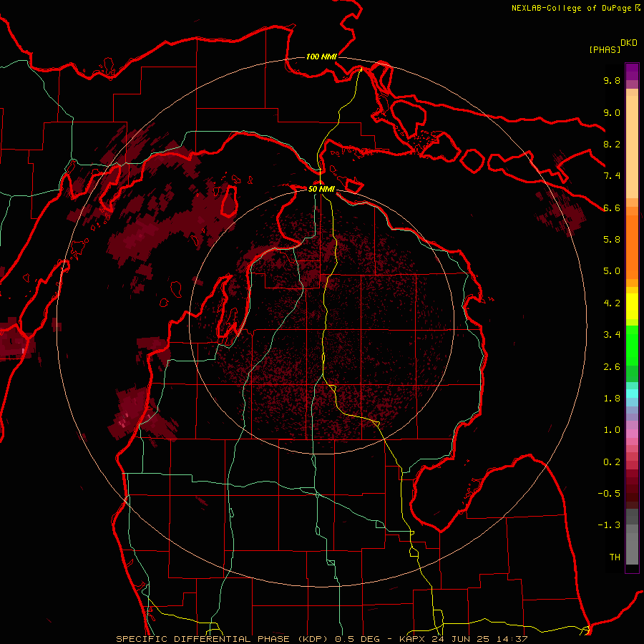The image size is (644, 644).
Task: Click the 4.2 value on the scale
Action: (x=612, y=303)
